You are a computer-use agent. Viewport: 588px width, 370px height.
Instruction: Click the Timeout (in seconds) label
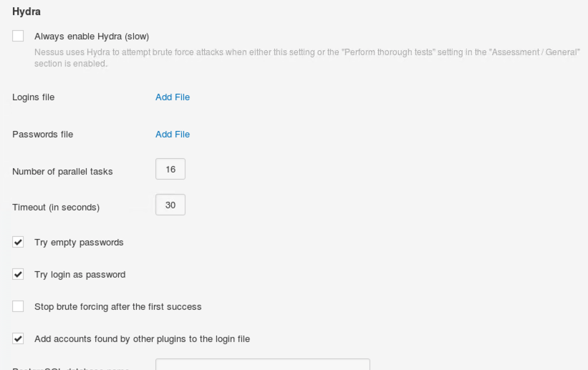(x=56, y=208)
